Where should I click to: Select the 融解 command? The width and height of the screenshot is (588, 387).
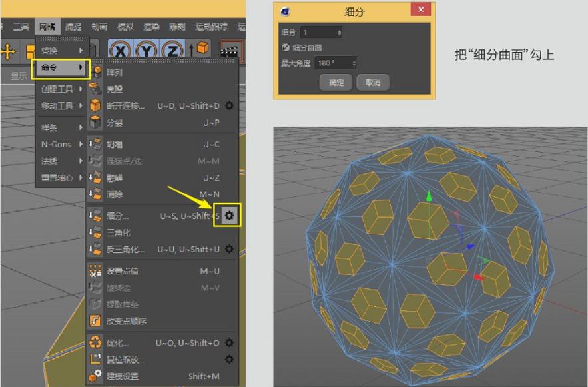click(162, 177)
